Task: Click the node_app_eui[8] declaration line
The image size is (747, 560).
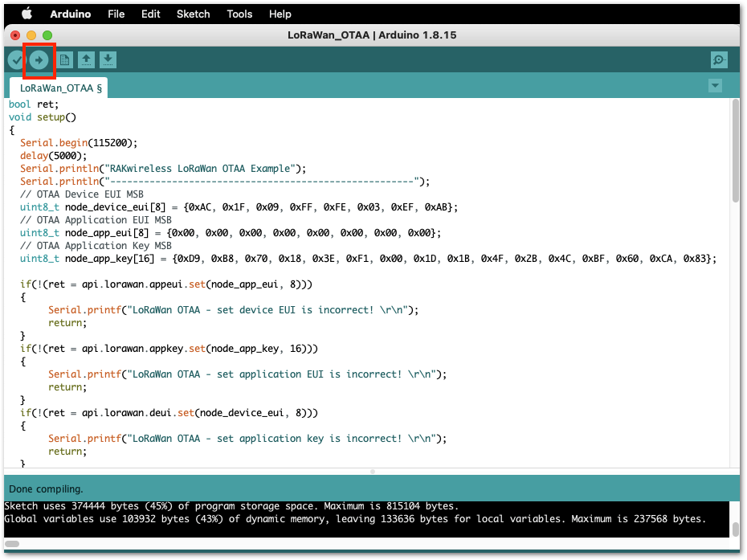Action: 231,233
